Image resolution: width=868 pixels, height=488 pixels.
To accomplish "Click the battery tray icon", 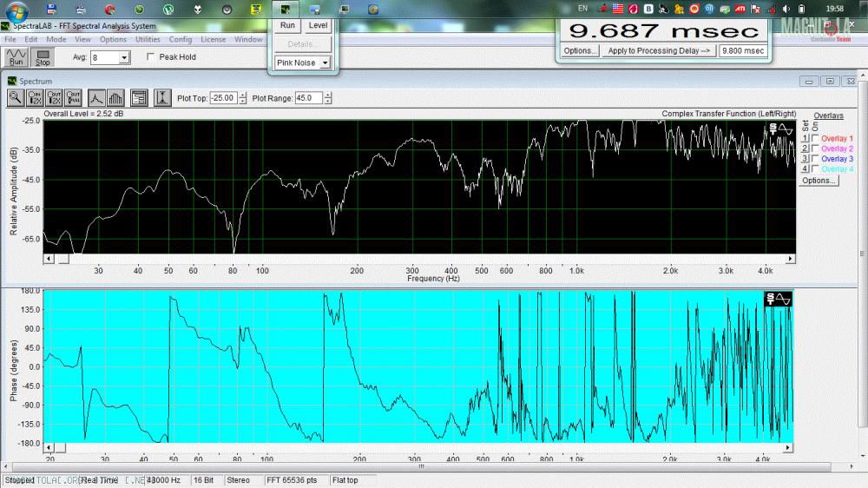I will [801, 9].
